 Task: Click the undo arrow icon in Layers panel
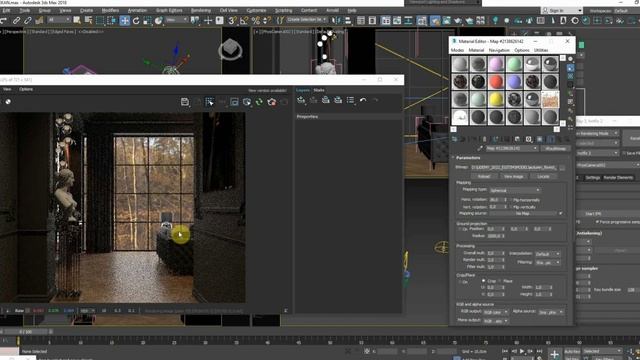(x=363, y=100)
